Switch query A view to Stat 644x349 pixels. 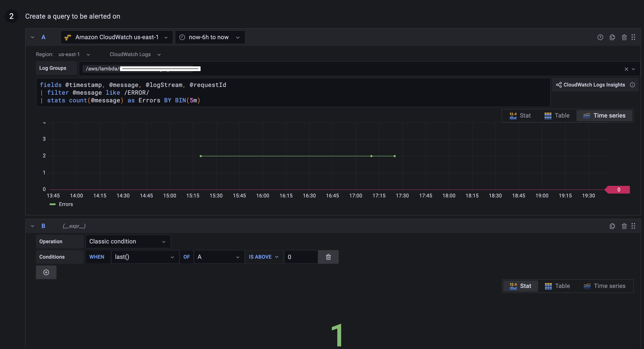tap(520, 116)
